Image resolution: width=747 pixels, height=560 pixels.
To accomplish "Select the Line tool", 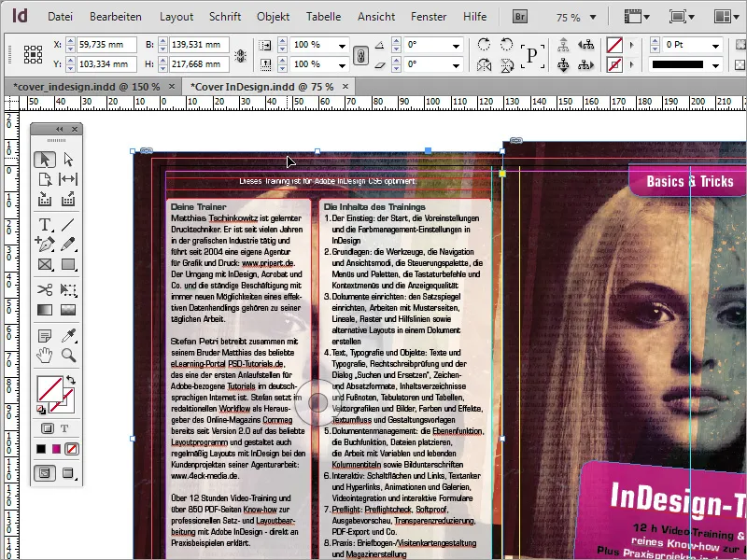I will pos(68,224).
